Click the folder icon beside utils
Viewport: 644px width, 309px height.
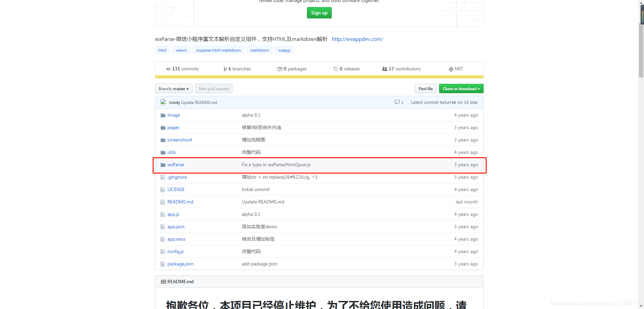pos(163,152)
